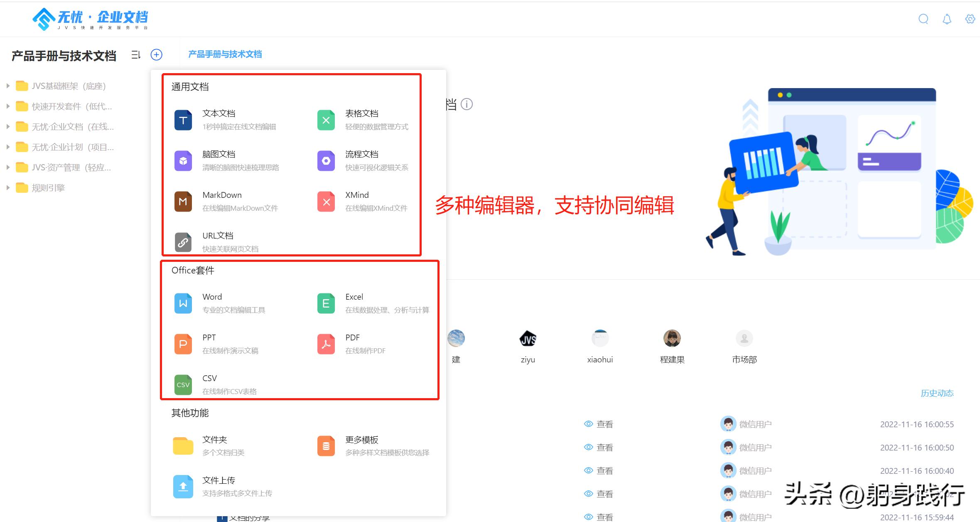Create a CSV table
This screenshot has height=522, width=980.
[215, 384]
